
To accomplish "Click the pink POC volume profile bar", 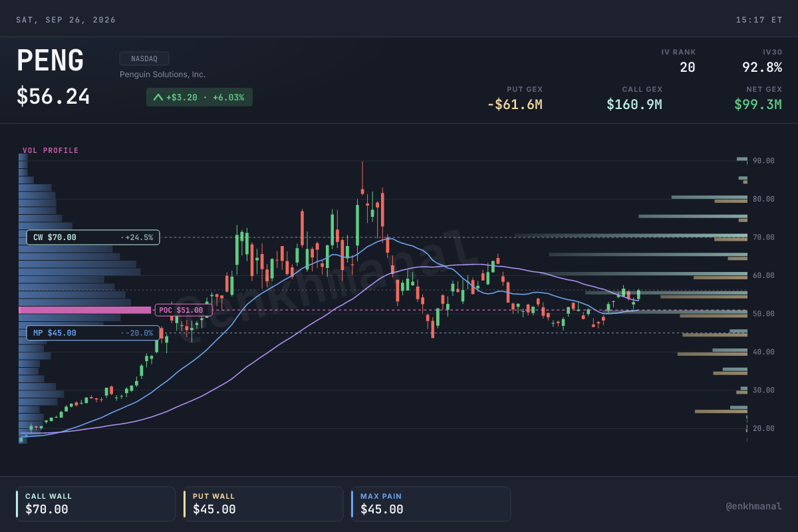I will (x=85, y=310).
